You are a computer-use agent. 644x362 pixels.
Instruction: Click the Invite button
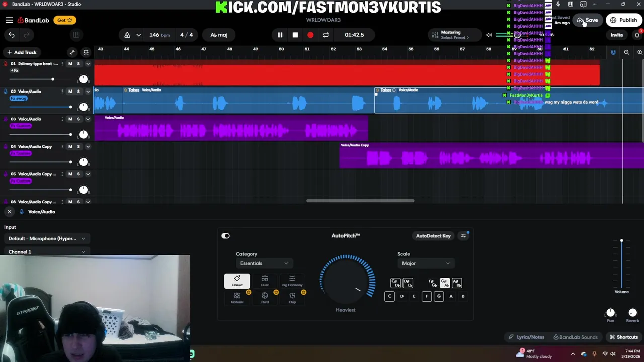tap(617, 35)
